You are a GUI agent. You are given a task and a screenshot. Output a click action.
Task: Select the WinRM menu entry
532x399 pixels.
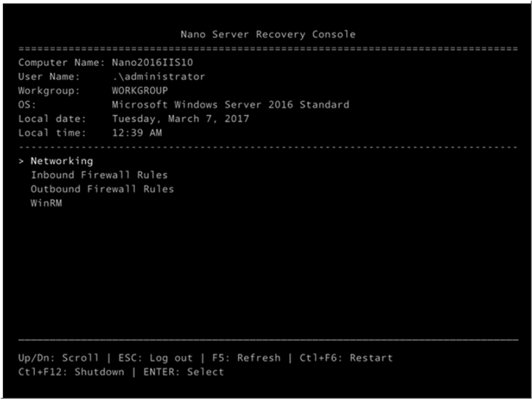pyautogui.click(x=46, y=203)
